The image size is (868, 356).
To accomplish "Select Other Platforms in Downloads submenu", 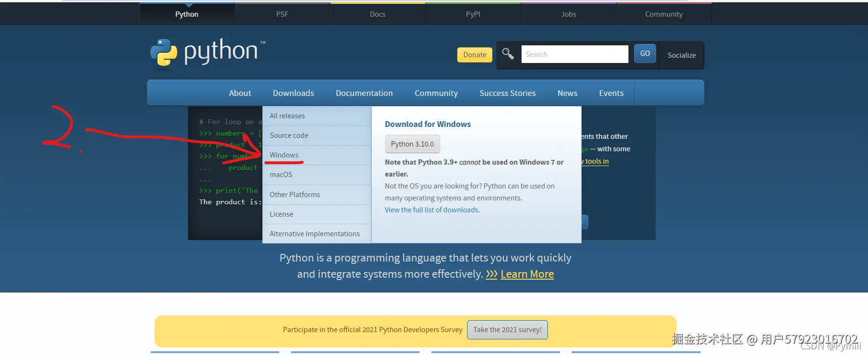I will click(x=317, y=195).
